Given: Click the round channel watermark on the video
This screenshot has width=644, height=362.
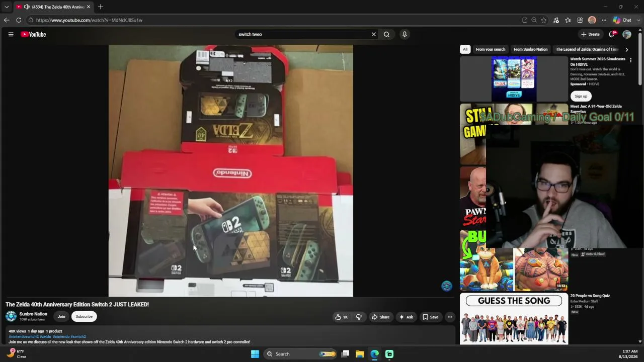Looking at the screenshot, I should pos(446,286).
